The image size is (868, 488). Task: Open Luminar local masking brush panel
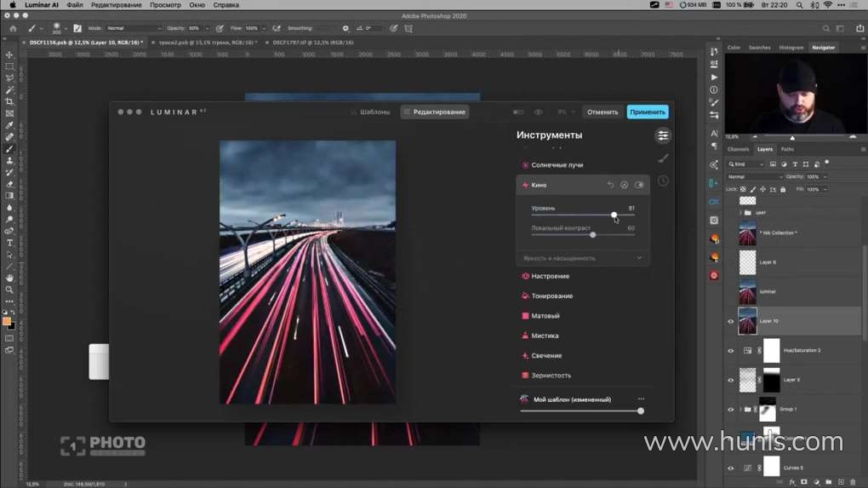[x=663, y=158]
